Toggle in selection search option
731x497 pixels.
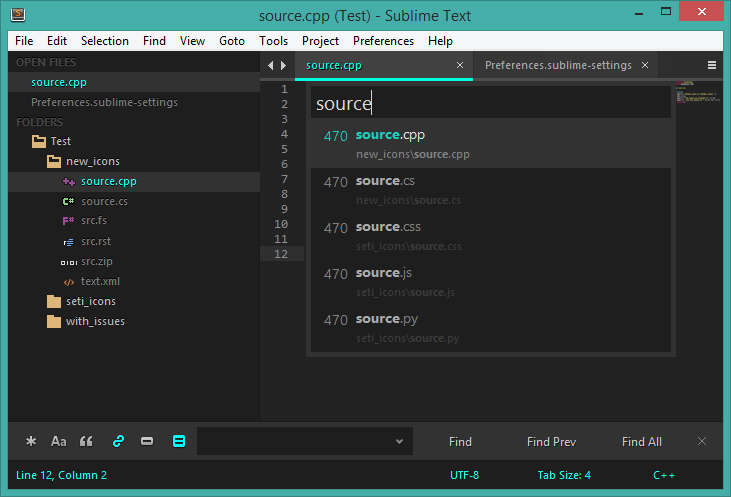pos(147,441)
